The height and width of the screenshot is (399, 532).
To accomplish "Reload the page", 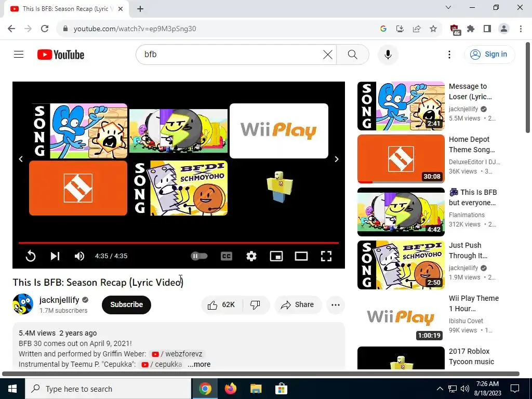I will [x=45, y=29].
